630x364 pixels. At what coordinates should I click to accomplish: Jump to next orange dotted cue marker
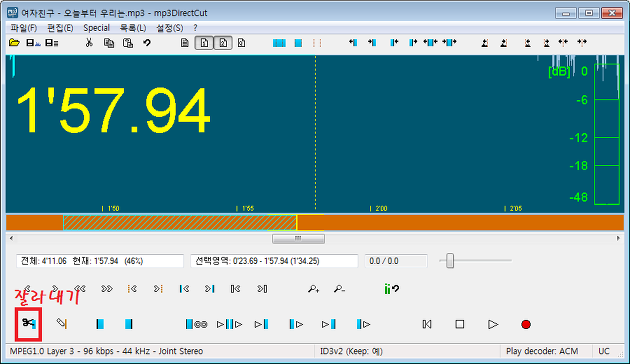pyautogui.click(x=158, y=288)
